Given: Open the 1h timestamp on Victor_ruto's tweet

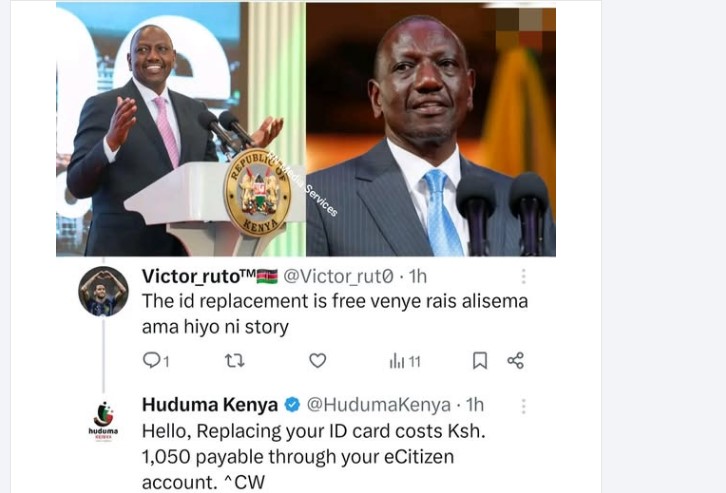Looking at the screenshot, I should click(418, 276).
